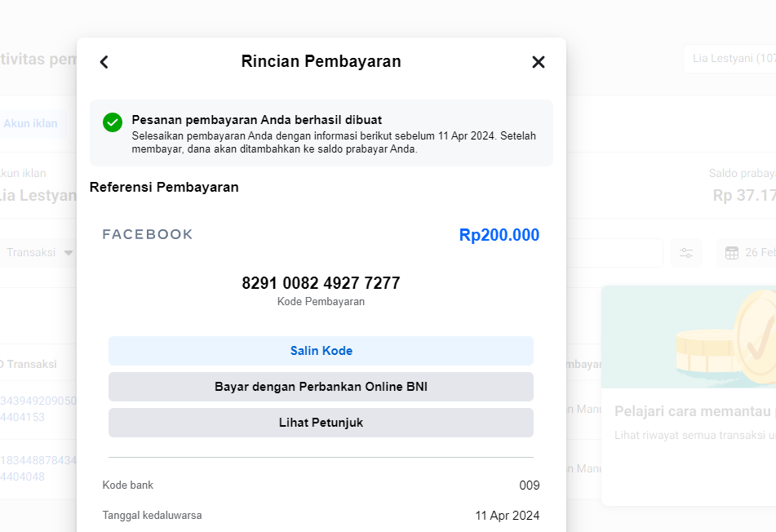Click Pelajari cara memantau card heading
Image resolution: width=776 pixels, height=532 pixels.
click(694, 410)
